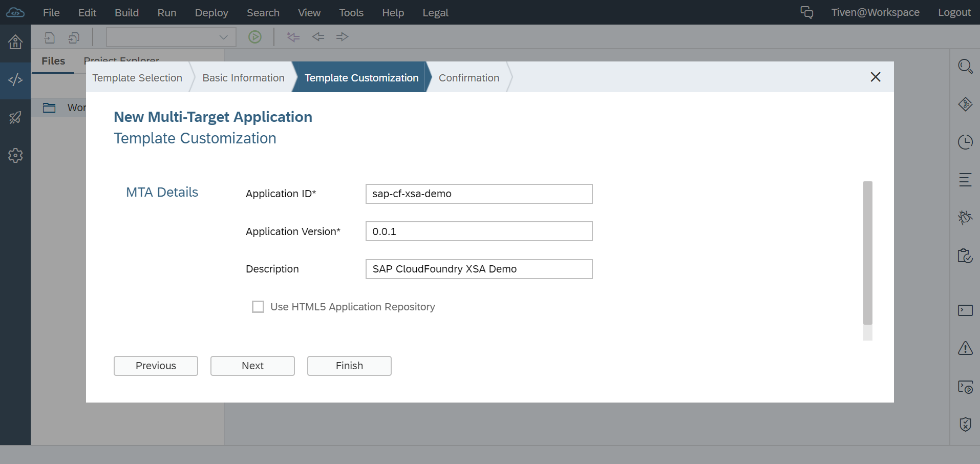Select Template Customization wizard step
This screenshot has width=980, height=464.
(x=361, y=78)
